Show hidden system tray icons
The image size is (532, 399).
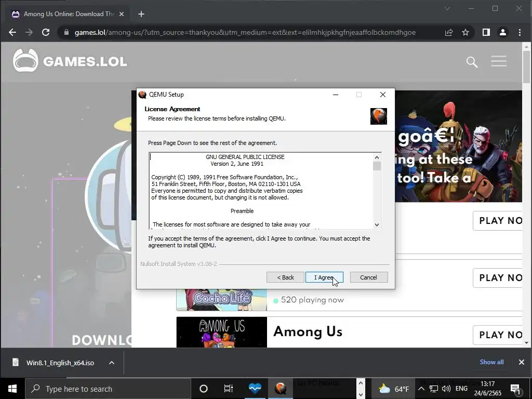421,389
